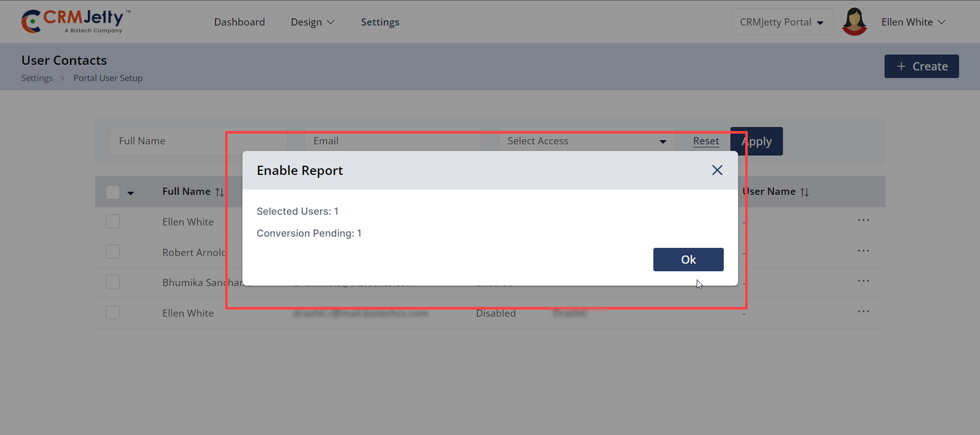The width and height of the screenshot is (980, 435).
Task: Open the three-dot menu for first Ellen White row
Action: [863, 220]
